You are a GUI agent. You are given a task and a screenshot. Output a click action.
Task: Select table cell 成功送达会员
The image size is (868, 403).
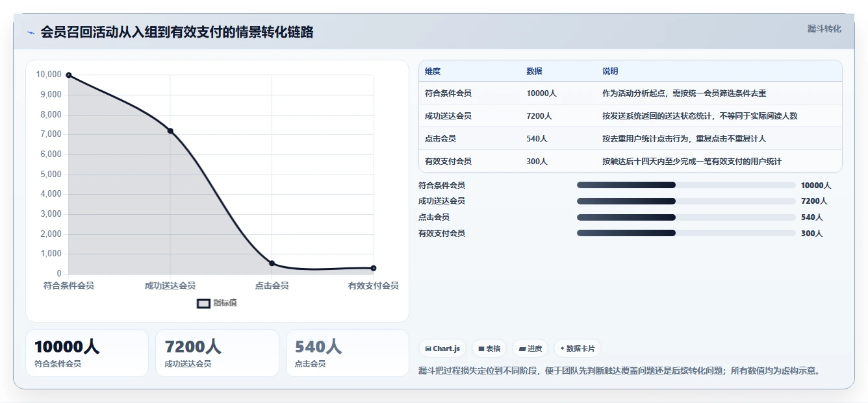(x=448, y=116)
